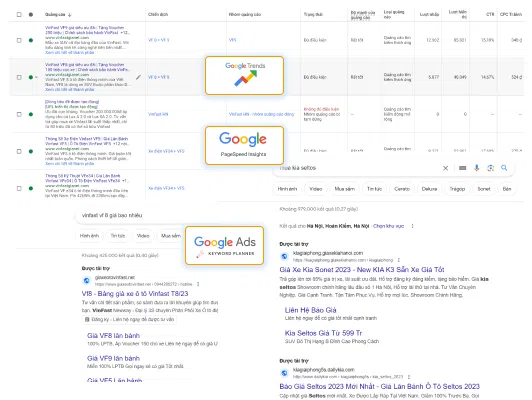Open ad 'Vf8 - Bảng giá xe ô tô Vinfast T8/23'
This screenshot has height=400, width=532.
(135, 294)
